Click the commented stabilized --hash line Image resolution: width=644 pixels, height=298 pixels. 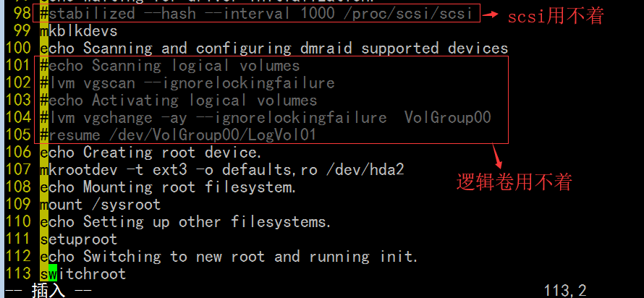click(x=256, y=14)
